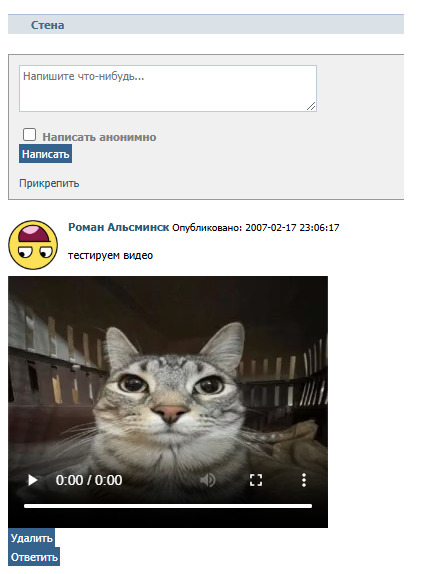Screen dimensions: 422x574
Task: Click the video progress bar
Action: click(x=168, y=506)
